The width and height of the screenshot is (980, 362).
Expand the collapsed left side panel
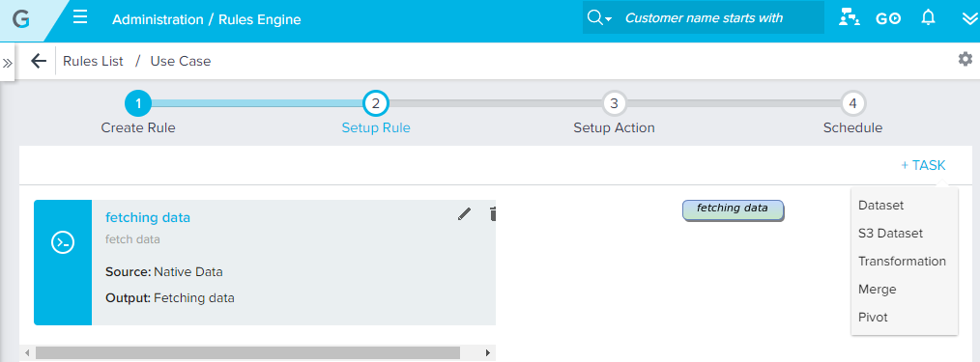point(7,63)
